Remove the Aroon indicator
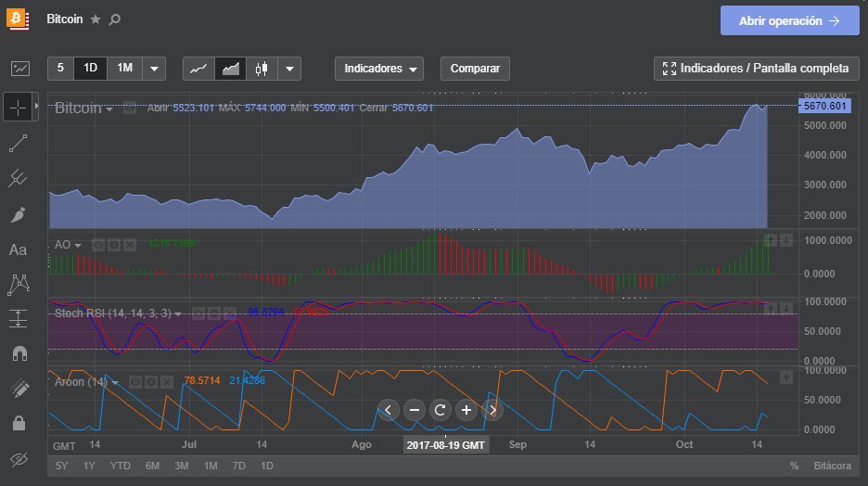 coord(166,382)
